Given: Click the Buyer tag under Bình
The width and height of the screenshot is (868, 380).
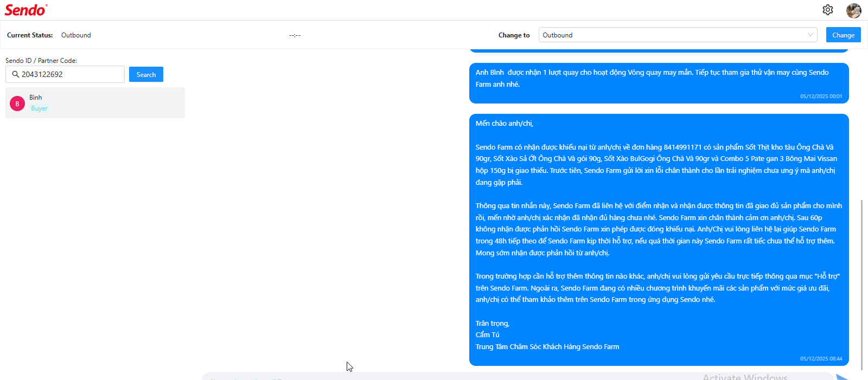Looking at the screenshot, I should [x=39, y=108].
